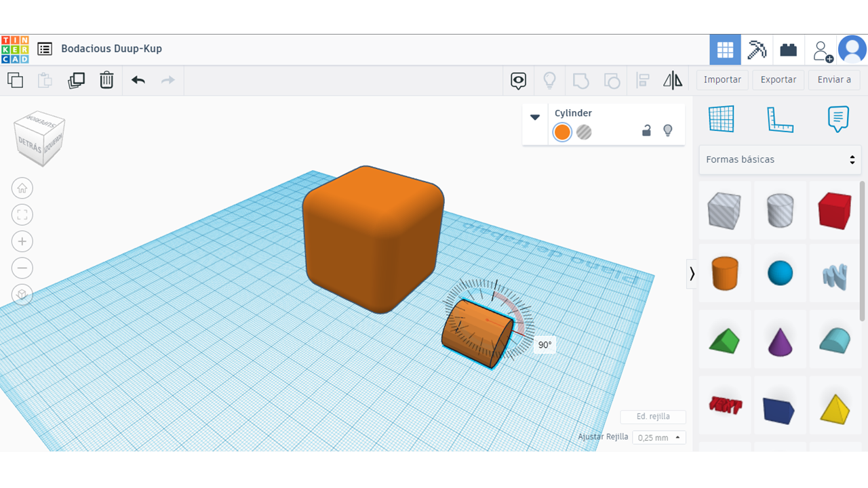The height and width of the screenshot is (488, 868).
Task: Open the Enviar a button
Action: pos(834,79)
